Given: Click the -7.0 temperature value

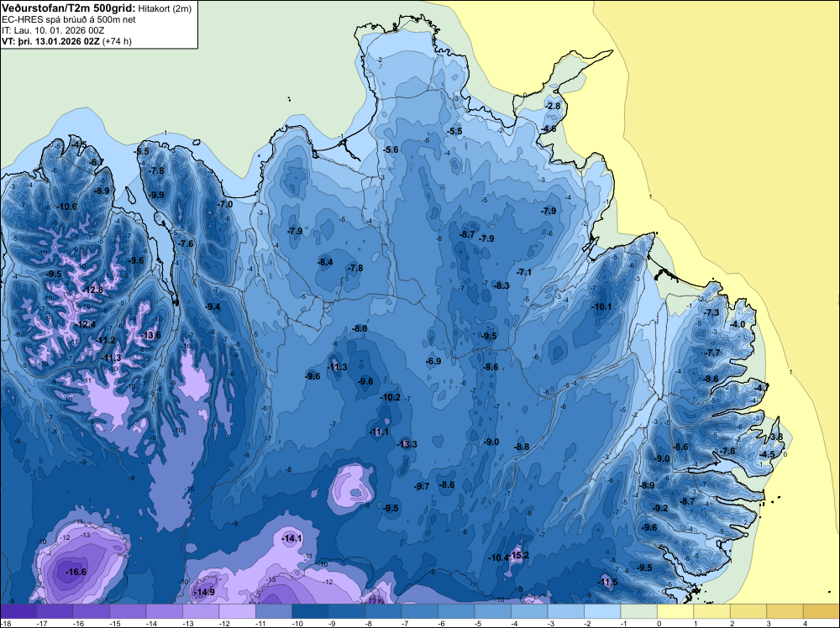Looking at the screenshot, I should click(225, 204).
